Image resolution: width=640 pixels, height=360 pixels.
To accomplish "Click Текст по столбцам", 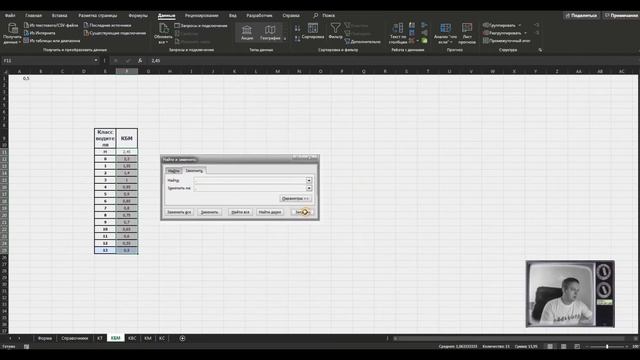I will (398, 33).
